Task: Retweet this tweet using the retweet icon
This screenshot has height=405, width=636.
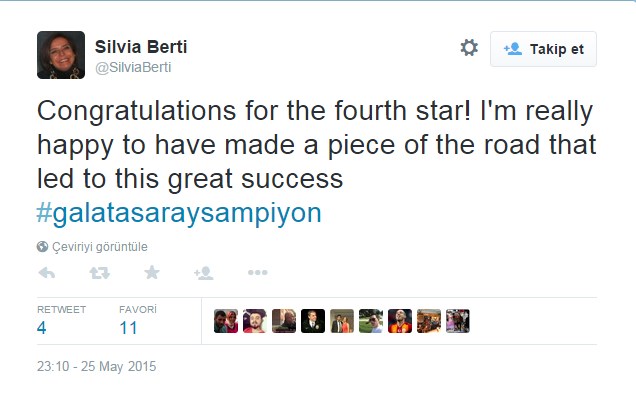Action: [99, 273]
